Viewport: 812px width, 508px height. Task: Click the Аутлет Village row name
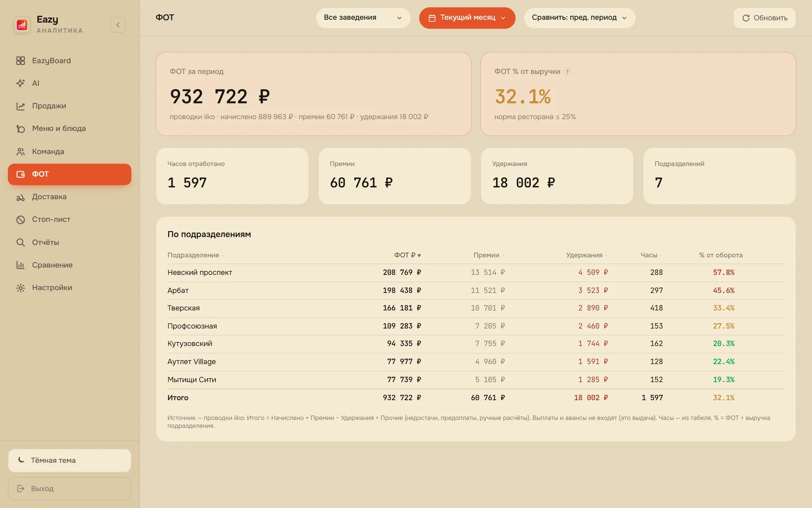pos(192,362)
